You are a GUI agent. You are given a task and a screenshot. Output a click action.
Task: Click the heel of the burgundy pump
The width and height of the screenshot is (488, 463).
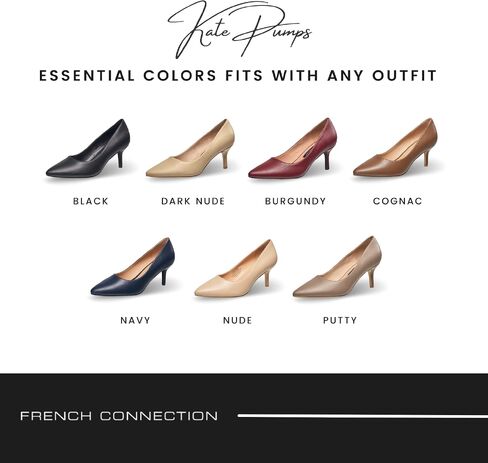coord(327,160)
